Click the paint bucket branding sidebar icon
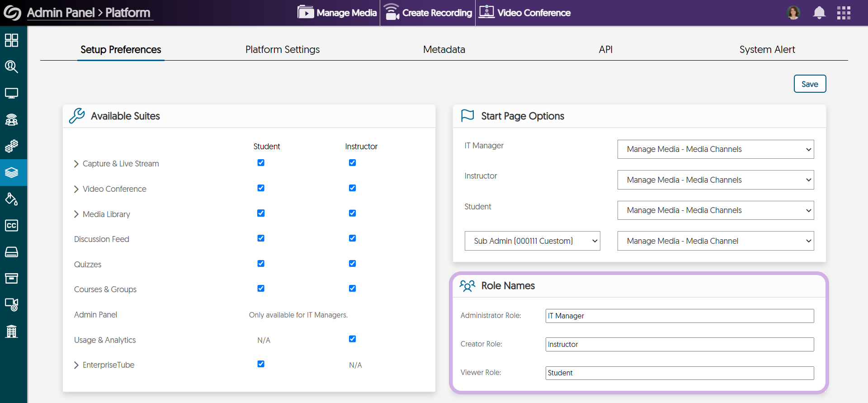The height and width of the screenshot is (403, 868). coord(11,199)
